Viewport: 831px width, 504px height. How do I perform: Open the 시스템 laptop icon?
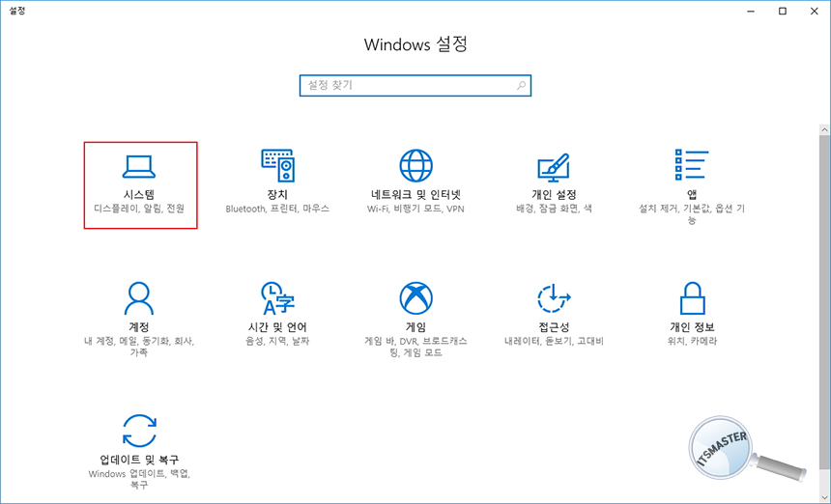point(139,166)
